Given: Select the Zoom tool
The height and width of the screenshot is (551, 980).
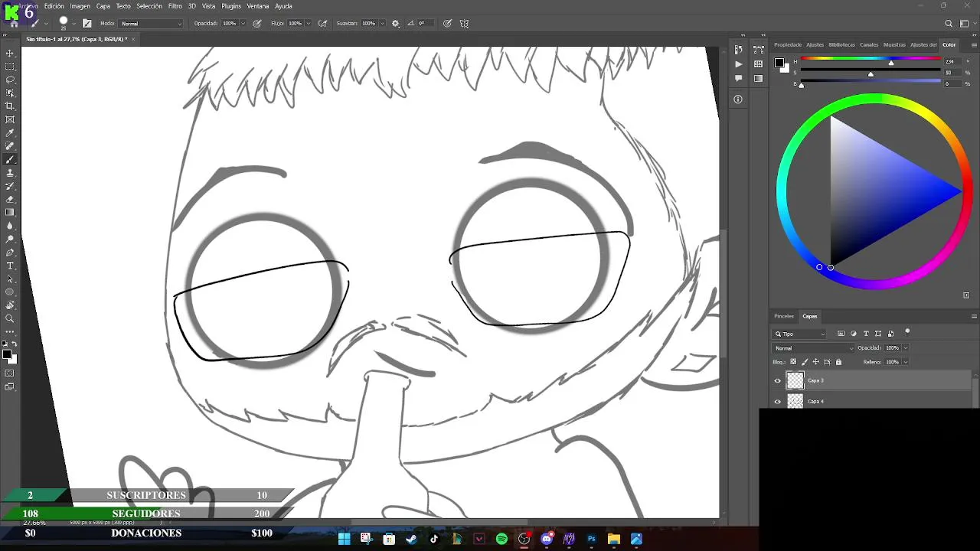Looking at the screenshot, I should pos(10,318).
